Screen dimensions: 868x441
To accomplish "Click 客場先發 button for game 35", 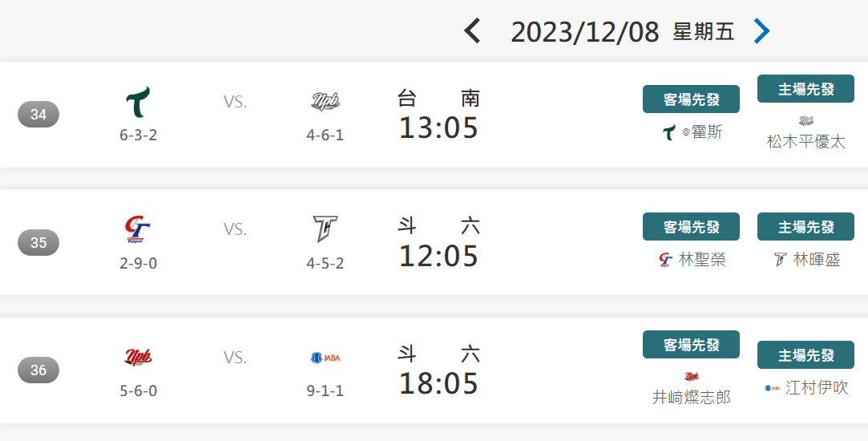I will tap(691, 227).
